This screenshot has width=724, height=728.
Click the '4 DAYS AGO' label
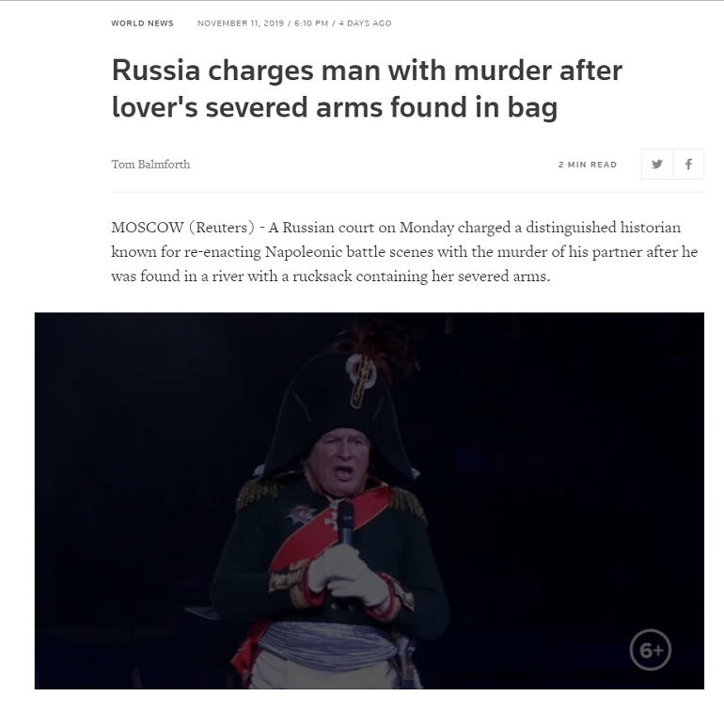pos(365,24)
